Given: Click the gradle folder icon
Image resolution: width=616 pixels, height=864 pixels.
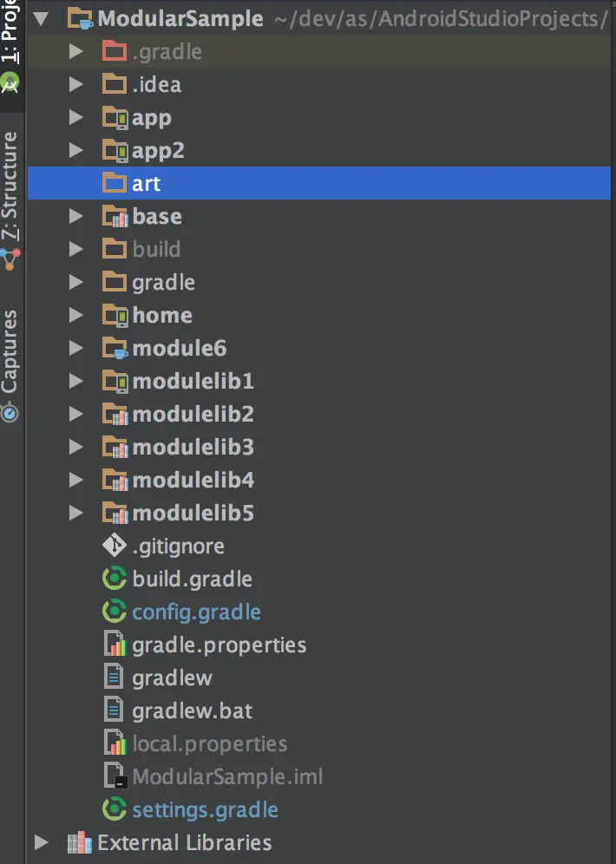Looking at the screenshot, I should (x=115, y=282).
